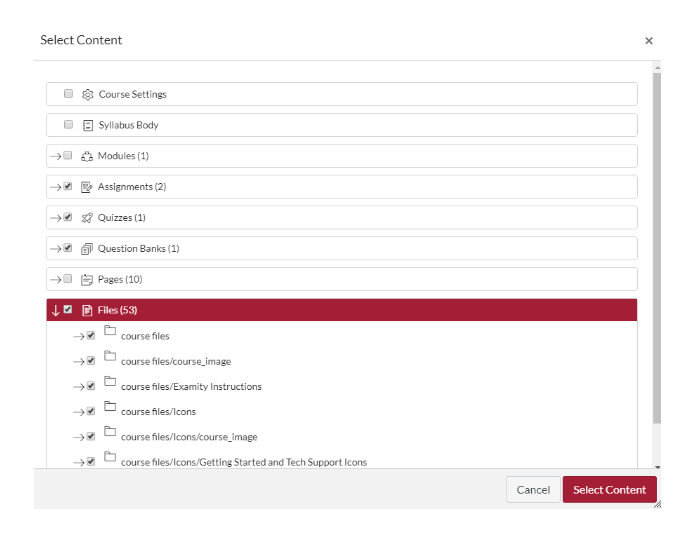700x548 pixels.
Task: Click 'course files/course_image' text
Action: (x=176, y=362)
